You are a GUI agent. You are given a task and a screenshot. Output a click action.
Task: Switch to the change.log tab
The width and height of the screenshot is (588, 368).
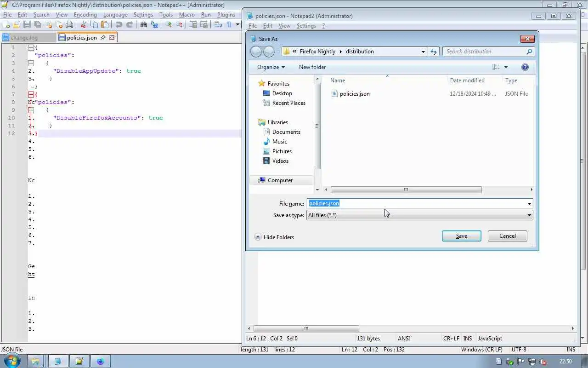28,38
